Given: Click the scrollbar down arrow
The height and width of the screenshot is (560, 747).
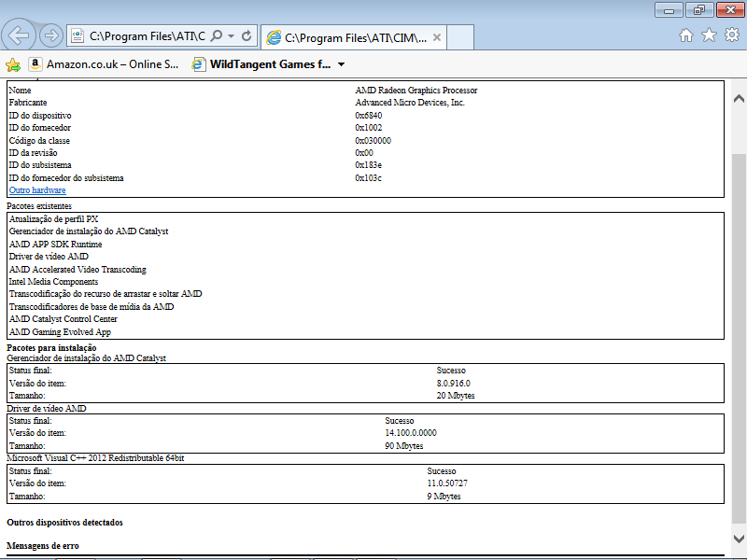Looking at the screenshot, I should 739,538.
